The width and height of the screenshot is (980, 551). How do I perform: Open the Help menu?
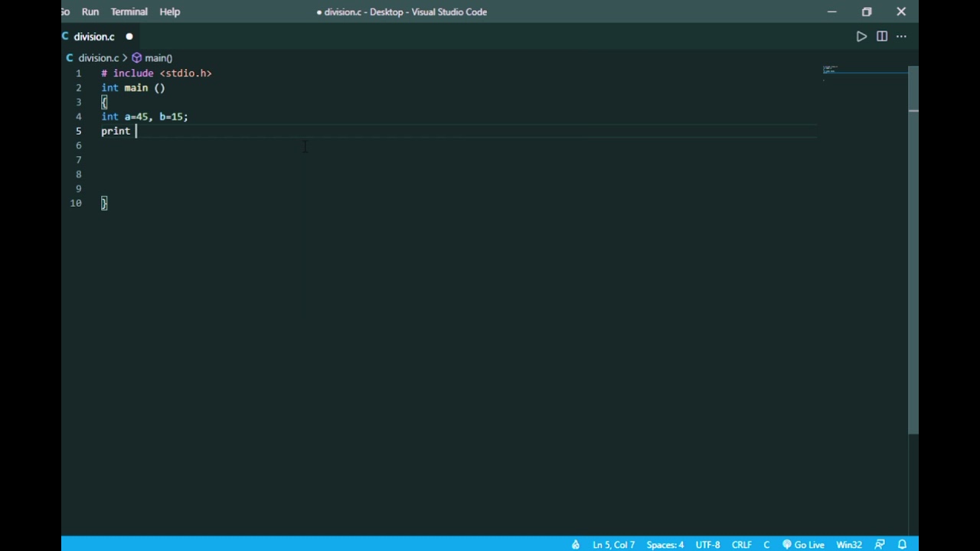tap(170, 11)
